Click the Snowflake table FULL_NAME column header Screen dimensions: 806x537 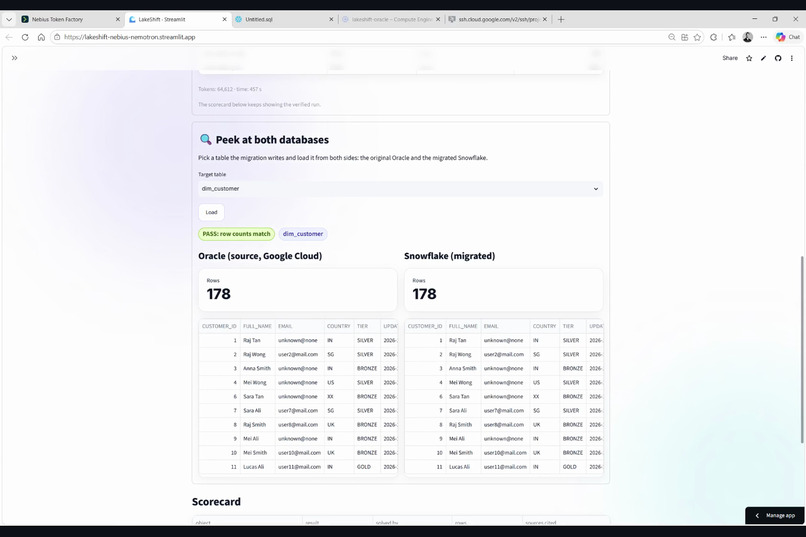pyautogui.click(x=463, y=326)
